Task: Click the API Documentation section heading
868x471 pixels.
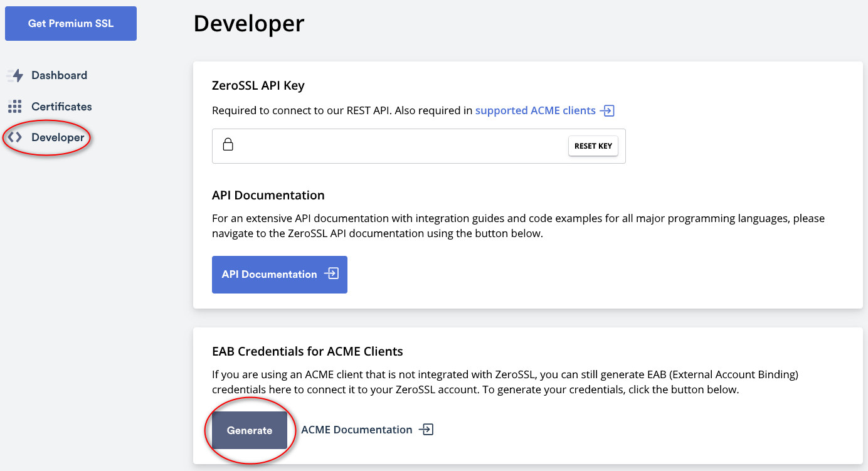Action: click(268, 195)
